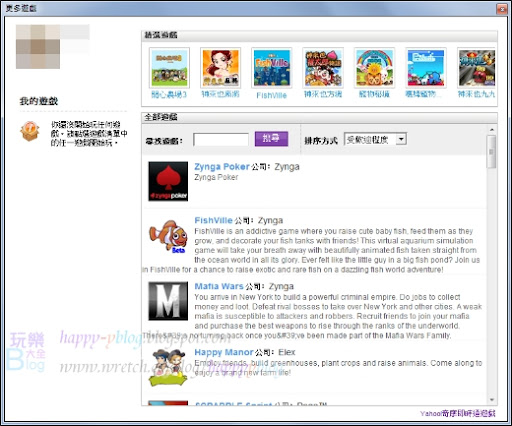Focus the search games input field

pyautogui.click(x=221, y=140)
